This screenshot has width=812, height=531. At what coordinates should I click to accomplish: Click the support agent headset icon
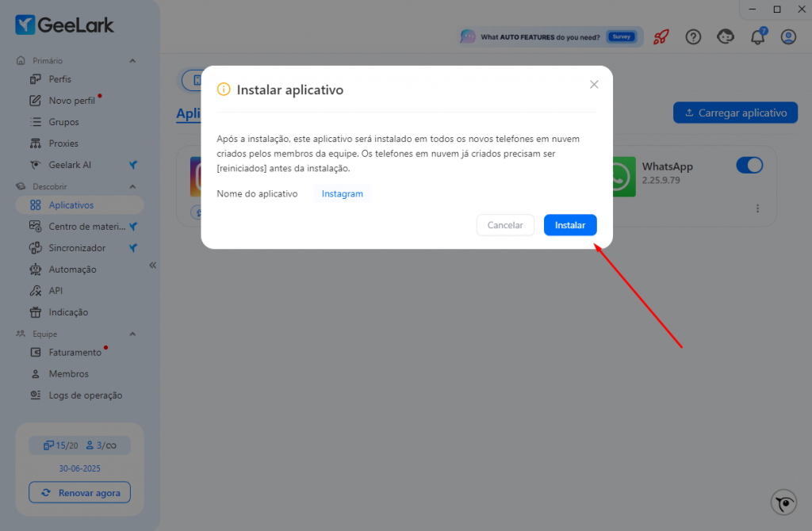(725, 36)
